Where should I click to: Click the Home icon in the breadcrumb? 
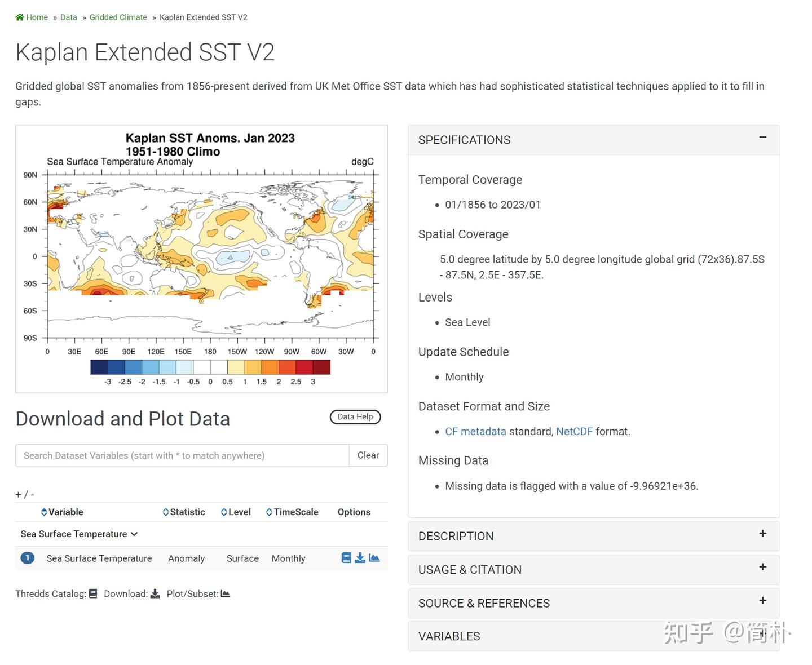(x=20, y=17)
